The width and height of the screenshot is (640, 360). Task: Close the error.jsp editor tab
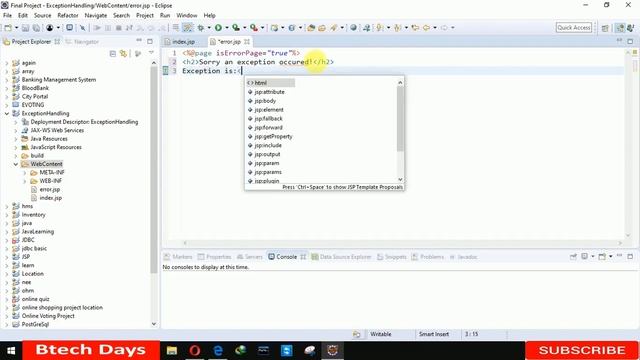247,42
